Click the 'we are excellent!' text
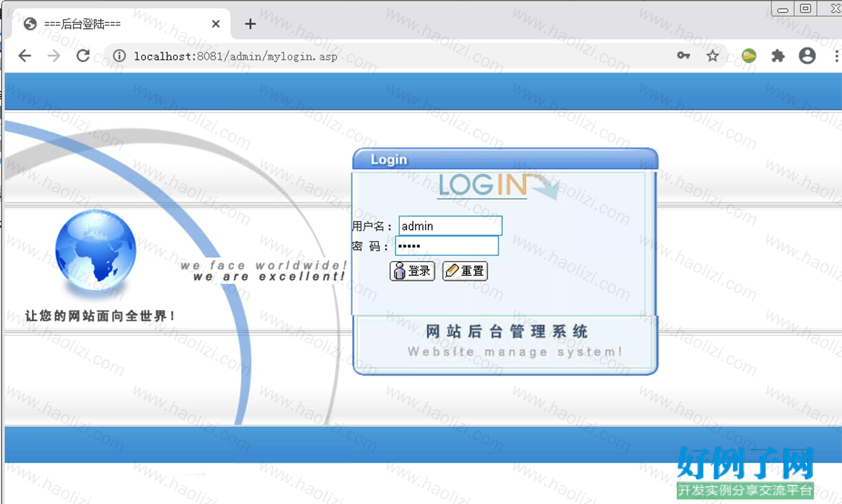The image size is (842, 504). pyautogui.click(x=269, y=277)
